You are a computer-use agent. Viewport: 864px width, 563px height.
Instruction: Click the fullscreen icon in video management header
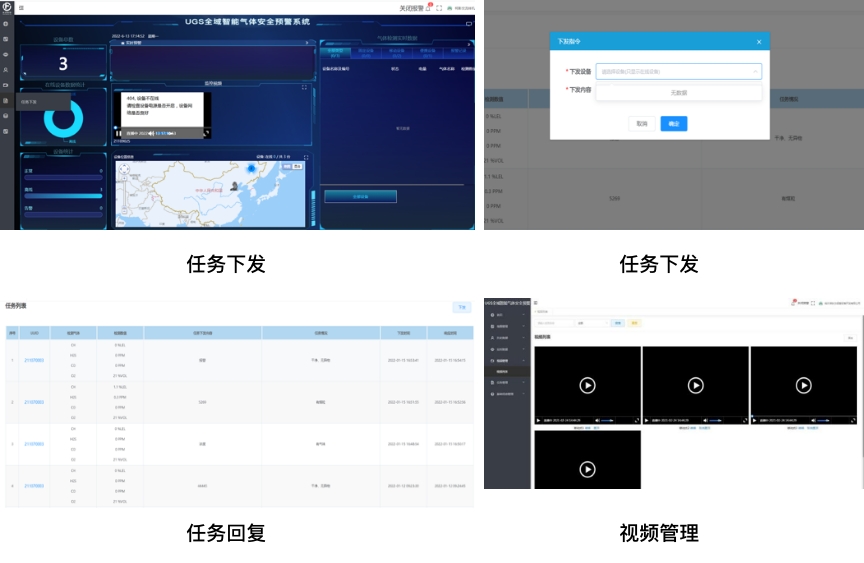coord(813,303)
